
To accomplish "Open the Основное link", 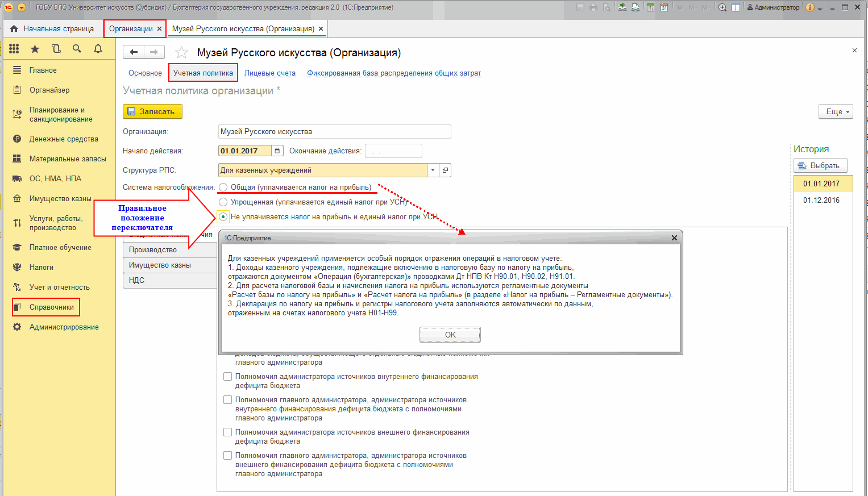I will tap(145, 73).
